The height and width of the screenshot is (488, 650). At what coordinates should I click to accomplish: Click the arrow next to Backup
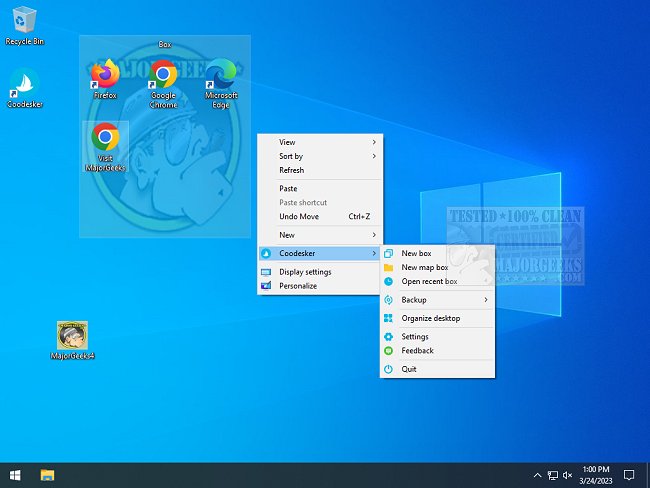click(x=486, y=300)
